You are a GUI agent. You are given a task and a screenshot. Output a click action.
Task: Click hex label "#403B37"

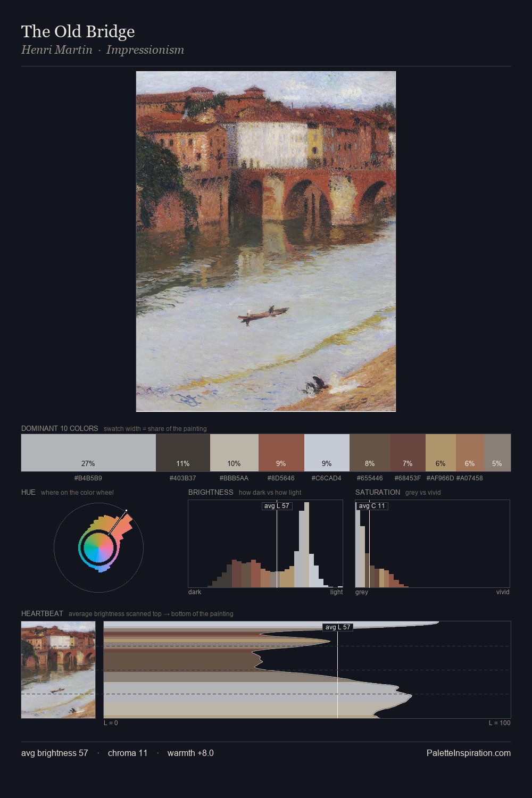183,478
